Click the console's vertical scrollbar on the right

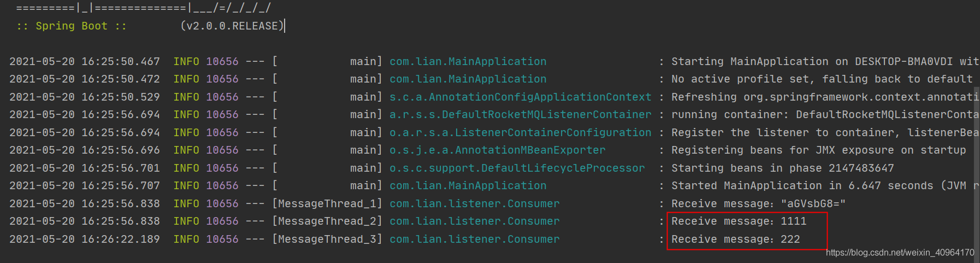976,164
